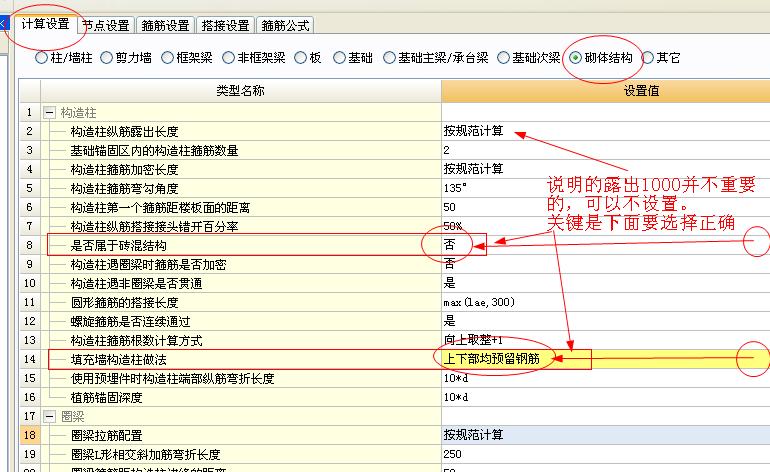Open the 箍筋公式 tab
The height and width of the screenshot is (472, 770).
tap(285, 25)
